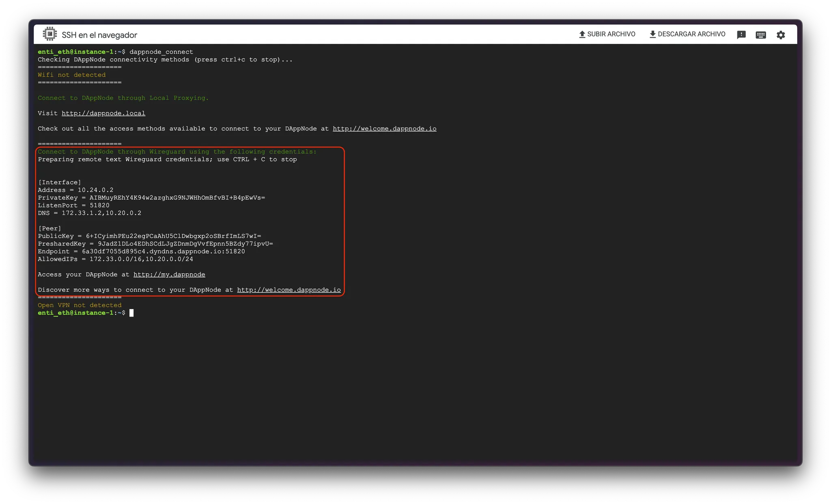
Task: Open the http://dappnode.local link
Action: (x=103, y=113)
